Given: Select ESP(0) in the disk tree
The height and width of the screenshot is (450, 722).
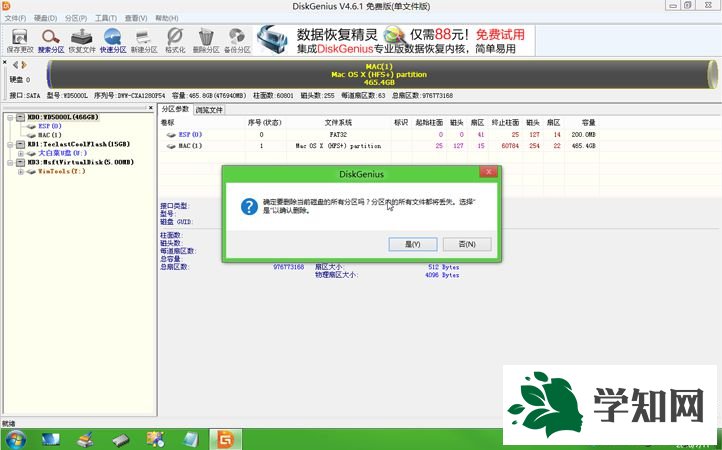Looking at the screenshot, I should click(49, 126).
